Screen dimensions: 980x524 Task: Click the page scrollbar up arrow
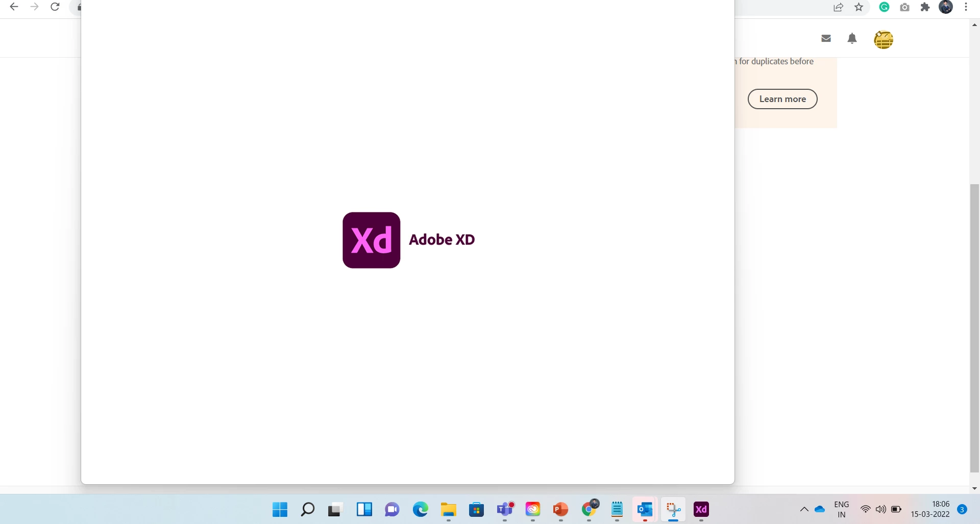pos(974,24)
